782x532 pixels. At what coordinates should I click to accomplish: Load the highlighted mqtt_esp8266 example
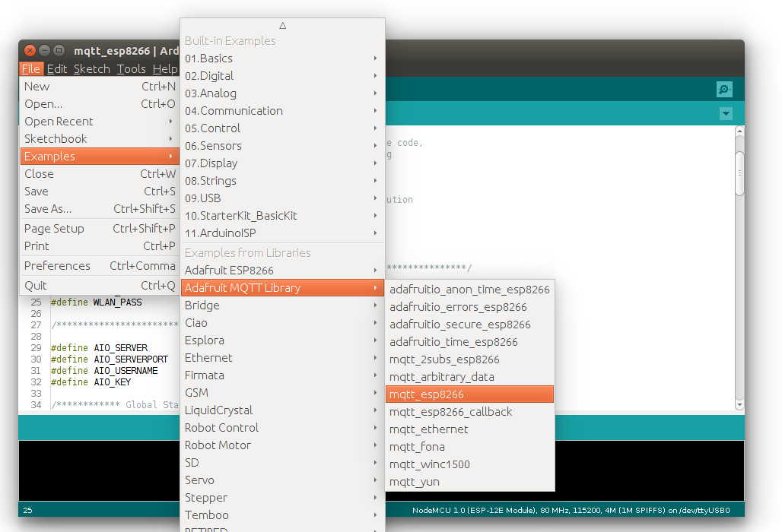470,394
